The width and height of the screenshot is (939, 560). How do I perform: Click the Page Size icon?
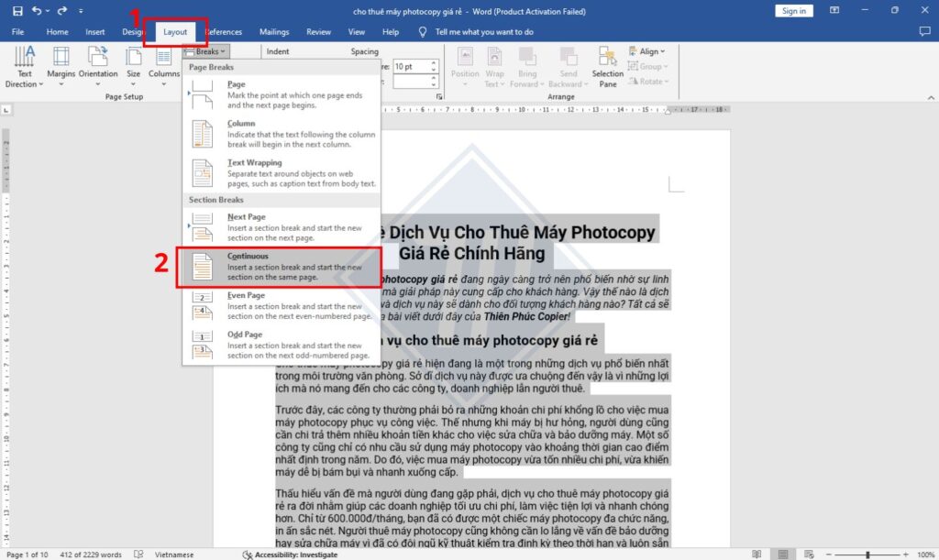point(133,68)
